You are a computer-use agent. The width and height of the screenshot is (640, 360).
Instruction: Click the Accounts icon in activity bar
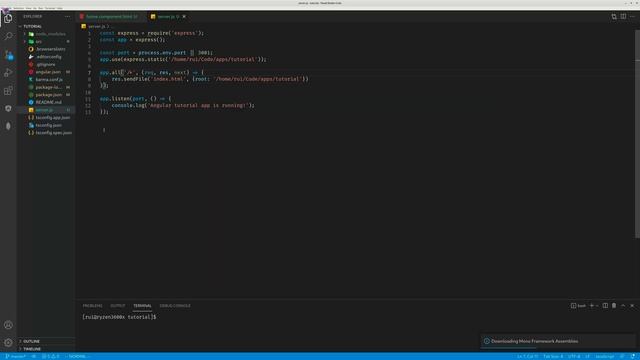click(8, 325)
